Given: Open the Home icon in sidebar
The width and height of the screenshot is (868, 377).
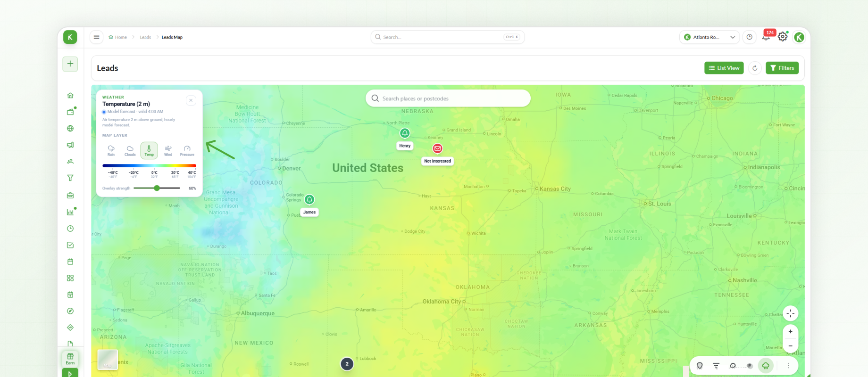Looking at the screenshot, I should [70, 95].
